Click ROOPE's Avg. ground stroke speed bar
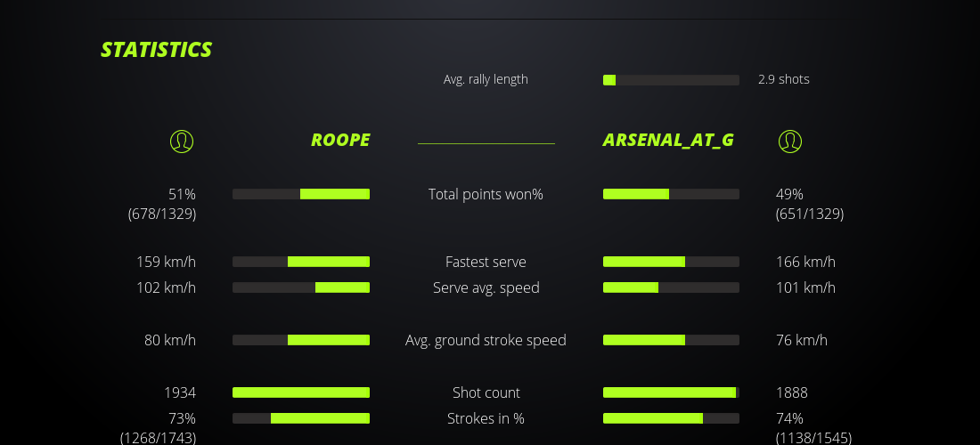Image resolution: width=980 pixels, height=445 pixels. [x=301, y=340]
